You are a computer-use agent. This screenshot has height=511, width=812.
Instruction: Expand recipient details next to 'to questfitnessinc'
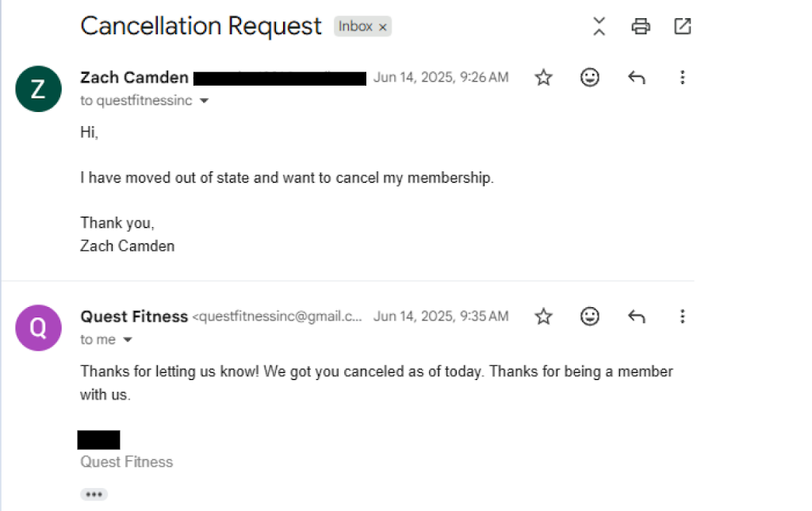204,102
